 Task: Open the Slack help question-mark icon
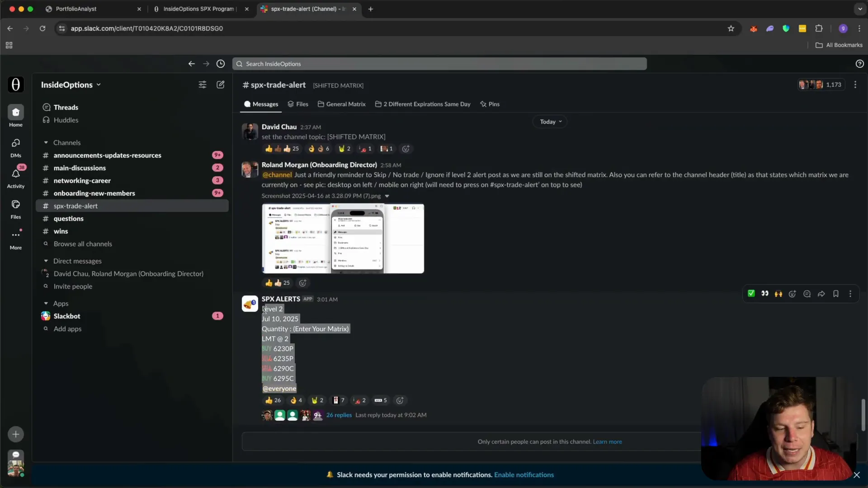click(859, 64)
